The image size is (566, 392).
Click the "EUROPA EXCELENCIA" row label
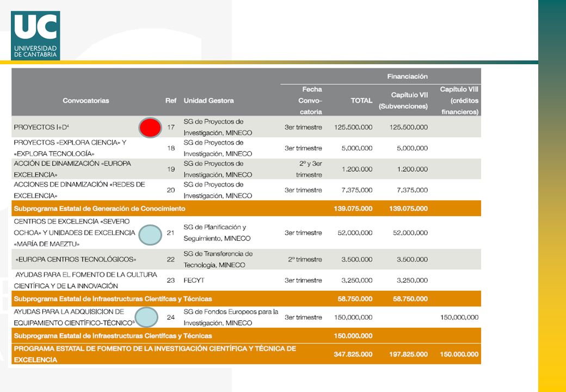[x=72, y=169]
